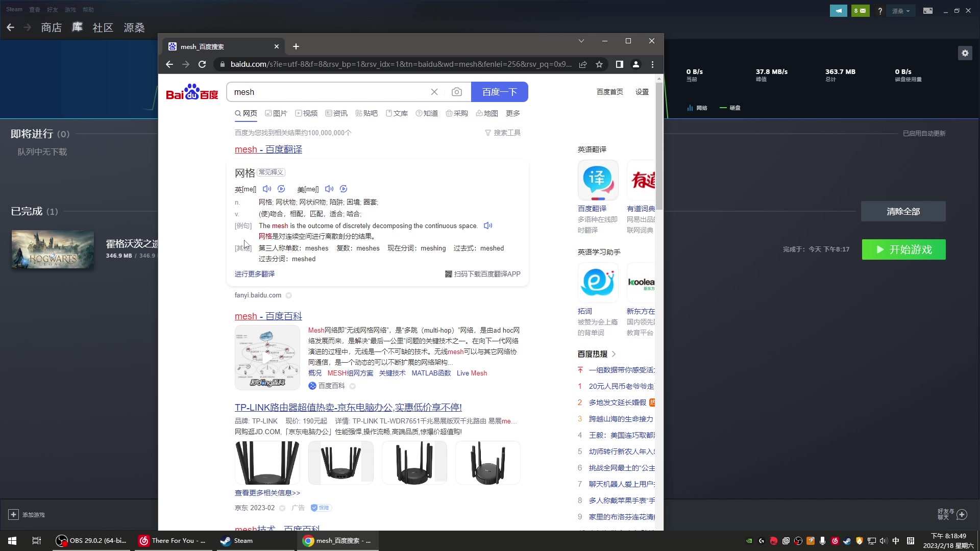980x551 pixels.
Task: Click 进行更多翻译 link
Action: [x=255, y=274]
